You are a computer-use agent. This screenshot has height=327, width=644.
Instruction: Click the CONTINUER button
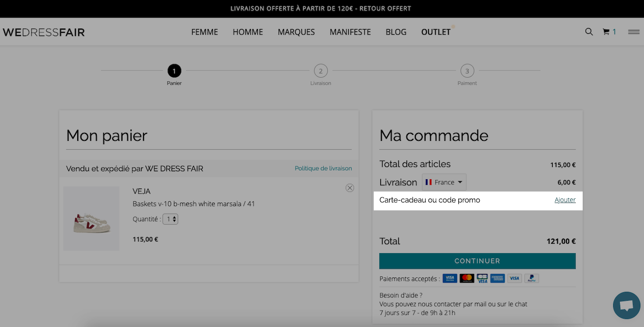[x=478, y=261]
